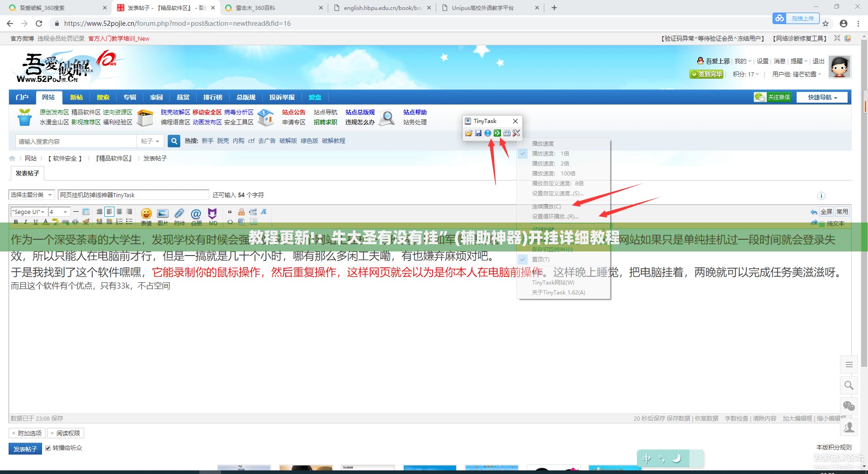
Task: Open the 排行榜 navigation menu item
Action: (x=213, y=97)
